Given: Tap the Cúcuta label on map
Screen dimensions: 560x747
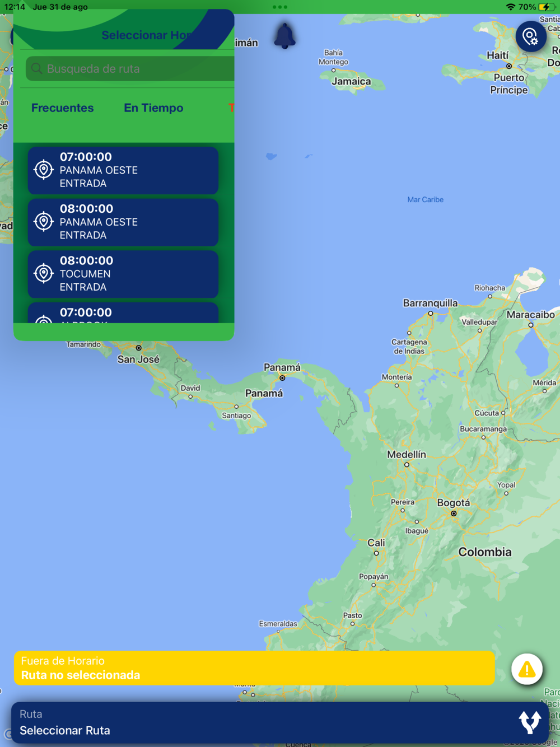Looking at the screenshot, I should [487, 413].
